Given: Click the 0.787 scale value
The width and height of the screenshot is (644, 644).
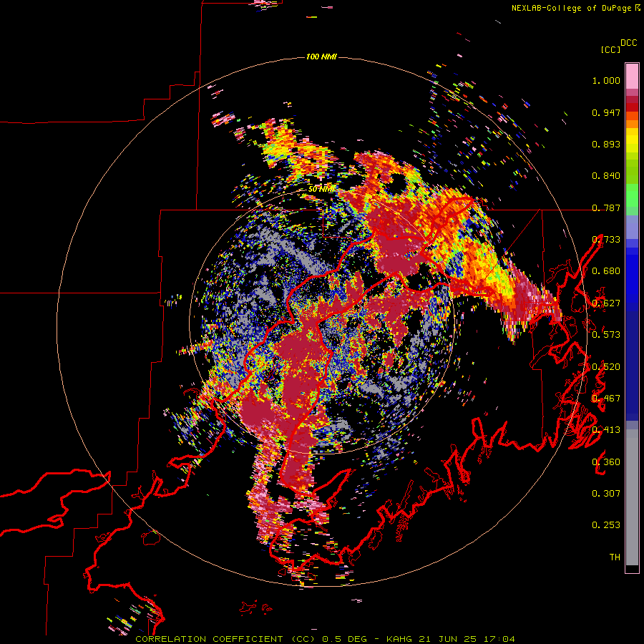Looking at the screenshot, I should 606,208.
